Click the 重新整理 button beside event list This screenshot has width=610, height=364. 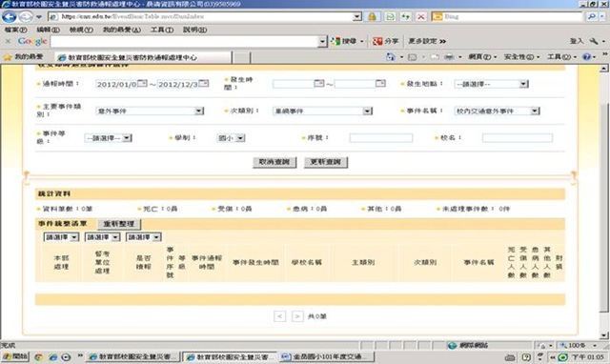pos(119,224)
